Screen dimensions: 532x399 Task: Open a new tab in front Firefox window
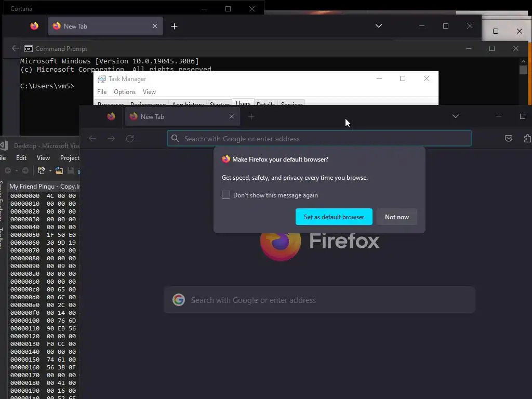pos(251,117)
